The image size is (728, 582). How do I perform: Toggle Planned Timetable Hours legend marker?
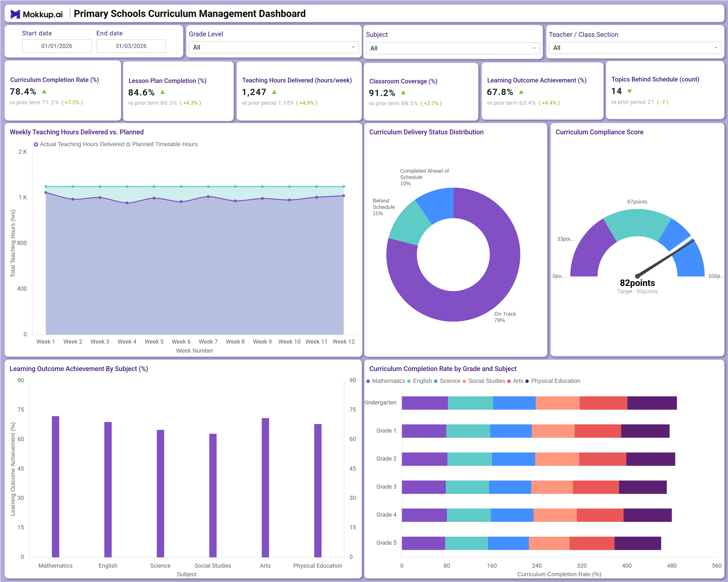click(128, 144)
